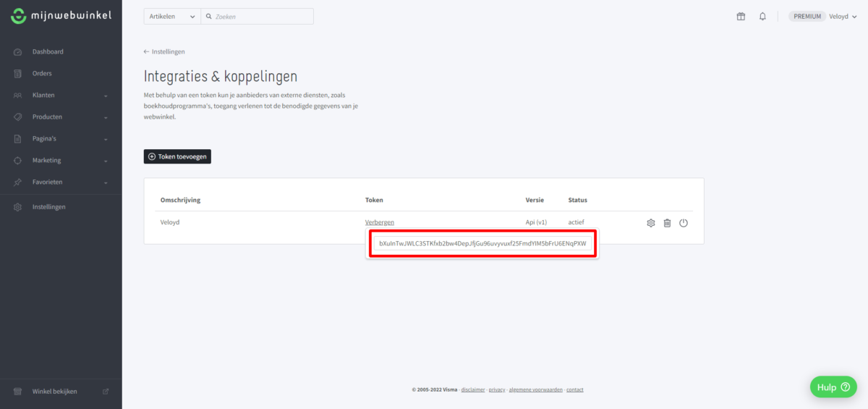Open Orders in the sidebar

click(x=42, y=74)
